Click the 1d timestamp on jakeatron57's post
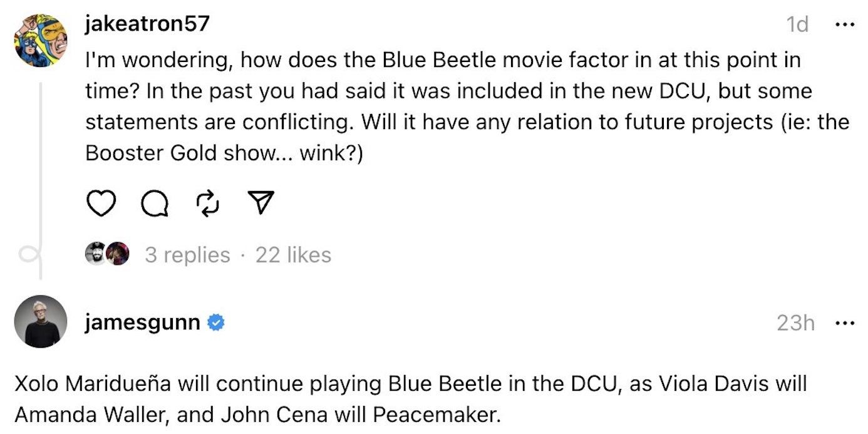Screen dimensions: 868x434 (797, 24)
